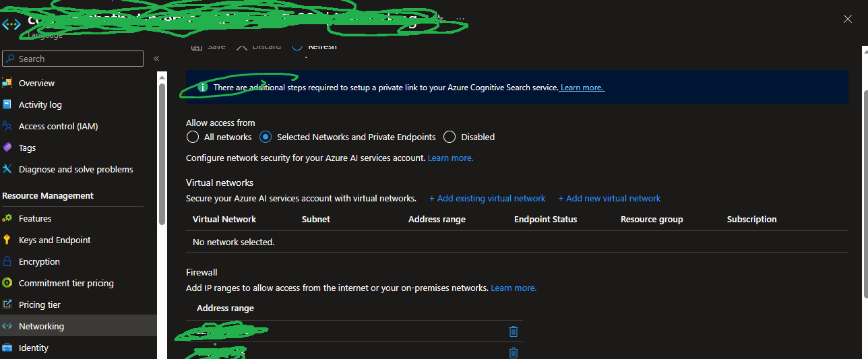Click the Subnet column header
Image resolution: width=868 pixels, height=359 pixels.
(316, 219)
